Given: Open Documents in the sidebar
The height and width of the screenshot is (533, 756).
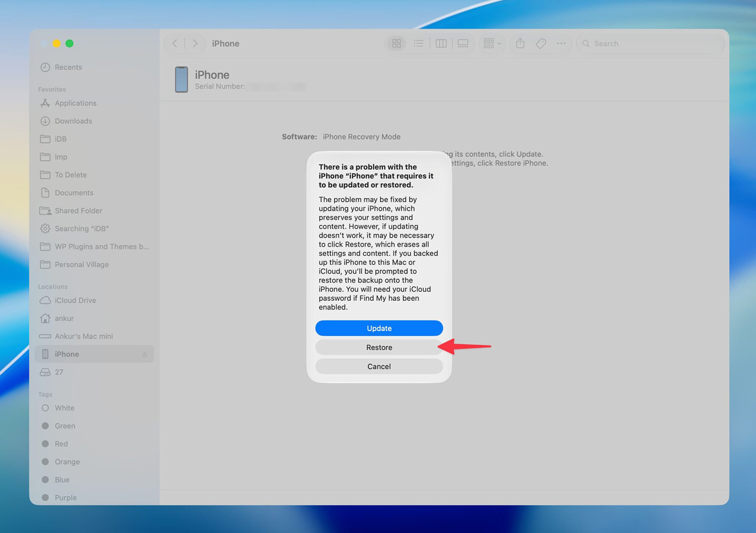Looking at the screenshot, I should [94, 193].
